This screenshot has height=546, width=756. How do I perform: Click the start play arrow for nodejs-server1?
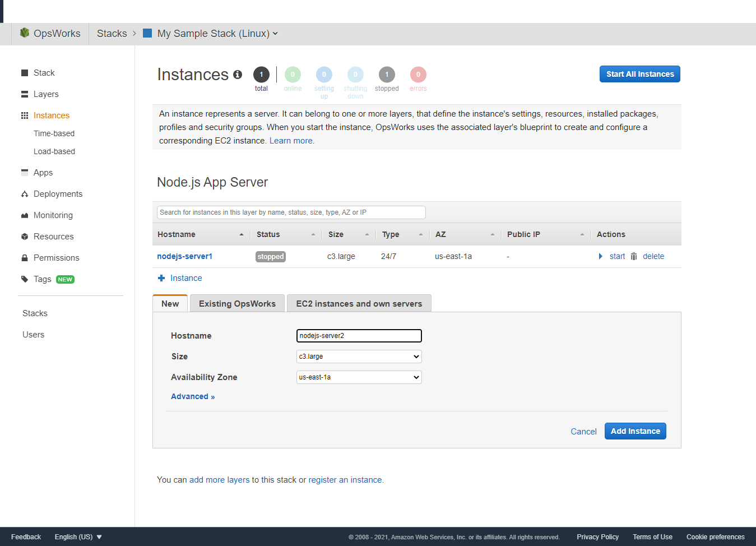[x=601, y=256]
